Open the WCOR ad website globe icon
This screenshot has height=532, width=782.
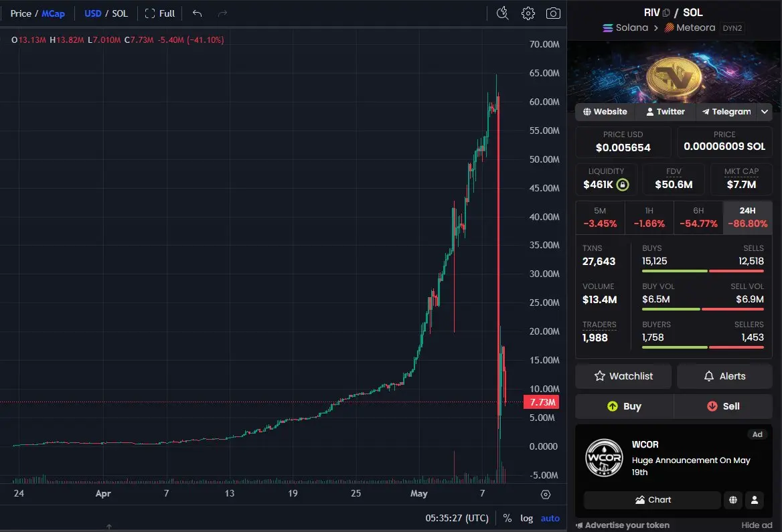[x=732, y=500]
